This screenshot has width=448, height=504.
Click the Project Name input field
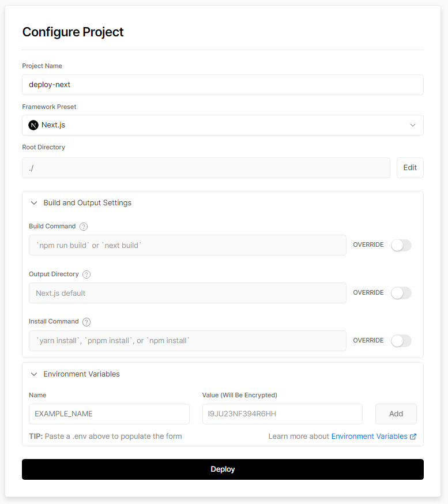pyautogui.click(x=223, y=85)
